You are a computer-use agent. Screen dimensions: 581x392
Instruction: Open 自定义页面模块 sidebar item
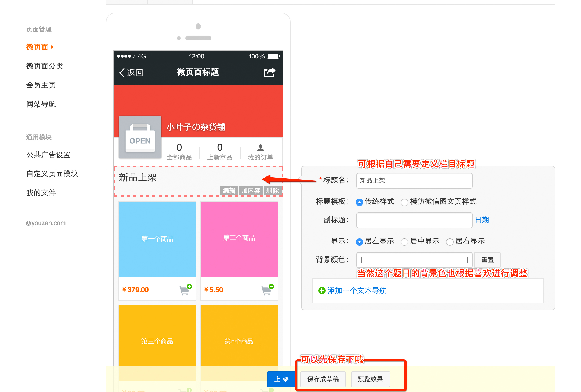(x=52, y=174)
